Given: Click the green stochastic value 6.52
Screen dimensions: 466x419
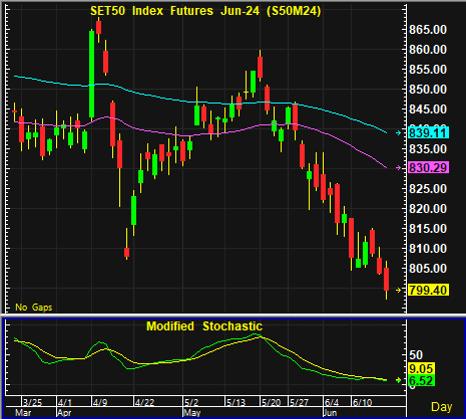Looking at the screenshot, I should pos(421,381).
